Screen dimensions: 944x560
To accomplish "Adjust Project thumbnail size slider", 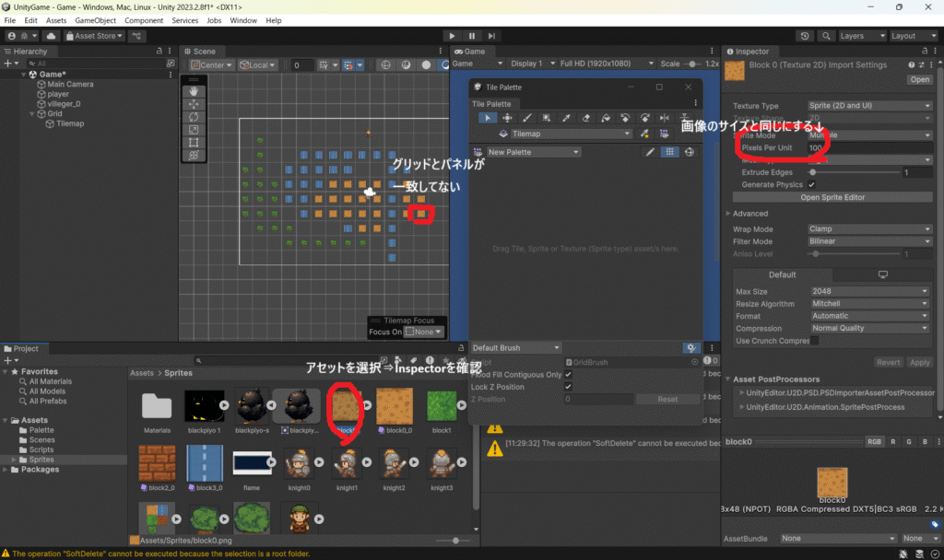I will pyautogui.click(x=455, y=540).
